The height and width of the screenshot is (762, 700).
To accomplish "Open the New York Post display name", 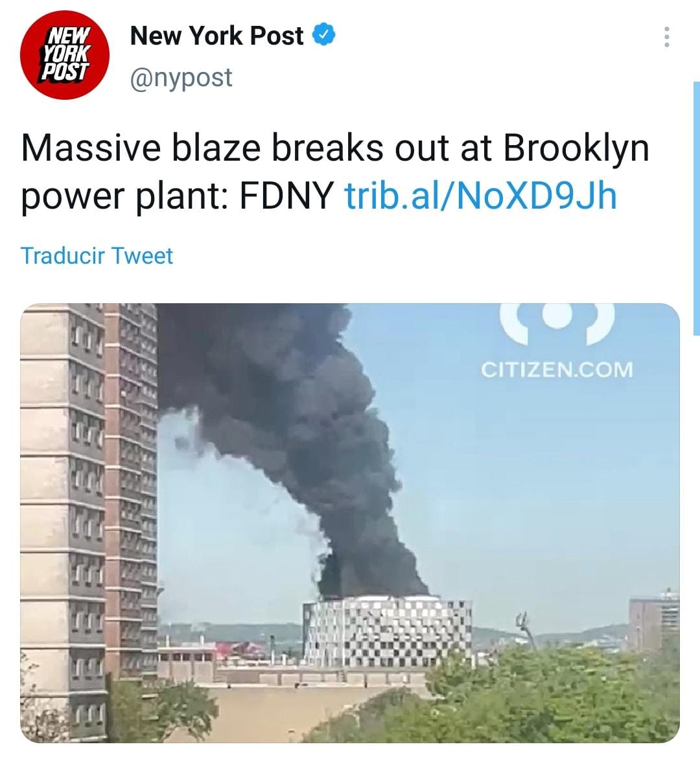I will coord(216,36).
